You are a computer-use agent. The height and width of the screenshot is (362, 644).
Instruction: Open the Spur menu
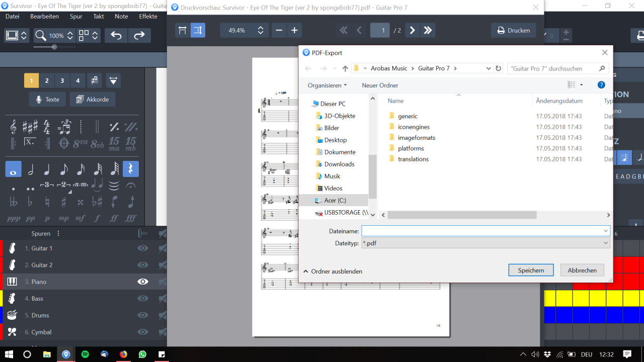tap(76, 16)
